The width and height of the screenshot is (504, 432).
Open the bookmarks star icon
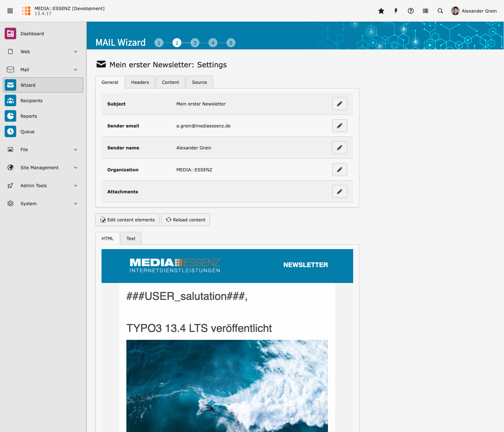tap(381, 11)
